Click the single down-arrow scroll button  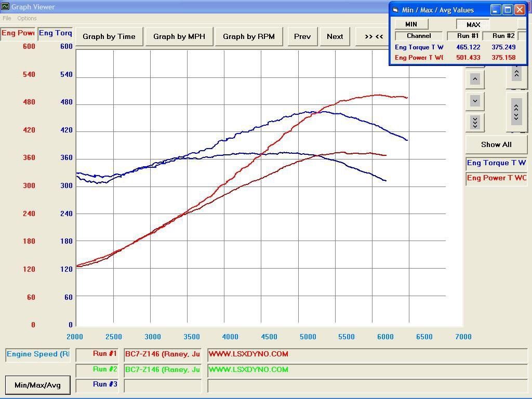pos(475,101)
